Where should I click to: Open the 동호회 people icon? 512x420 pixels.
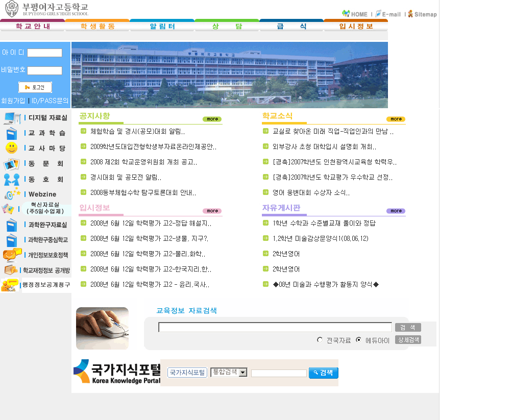point(11,180)
